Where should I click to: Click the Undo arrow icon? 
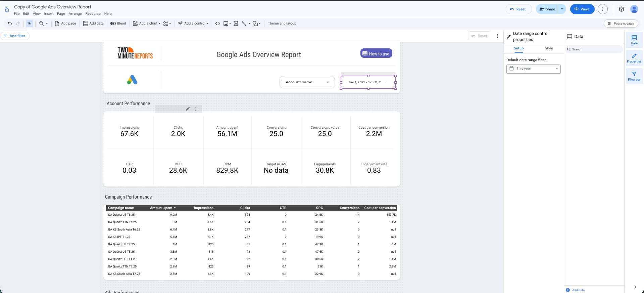(x=10, y=24)
